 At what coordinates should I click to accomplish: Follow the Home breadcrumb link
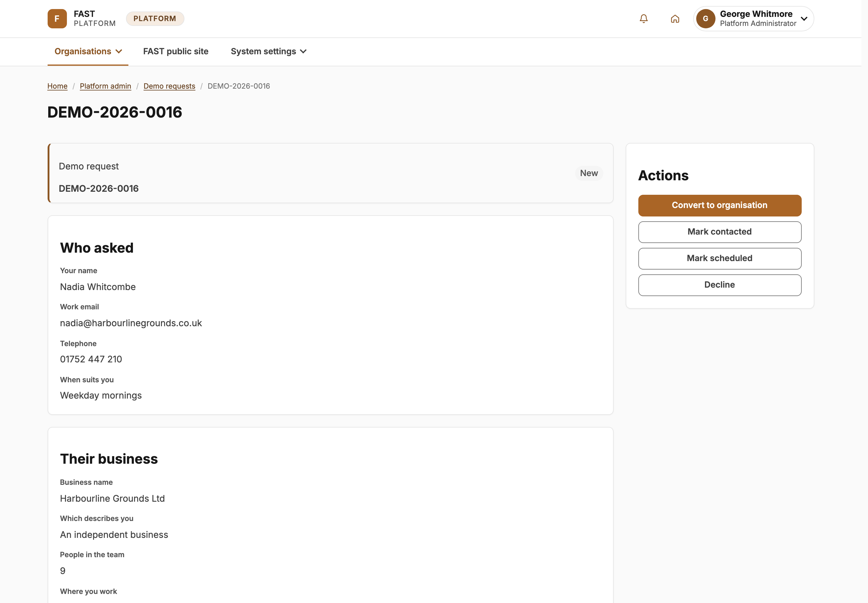pos(57,86)
